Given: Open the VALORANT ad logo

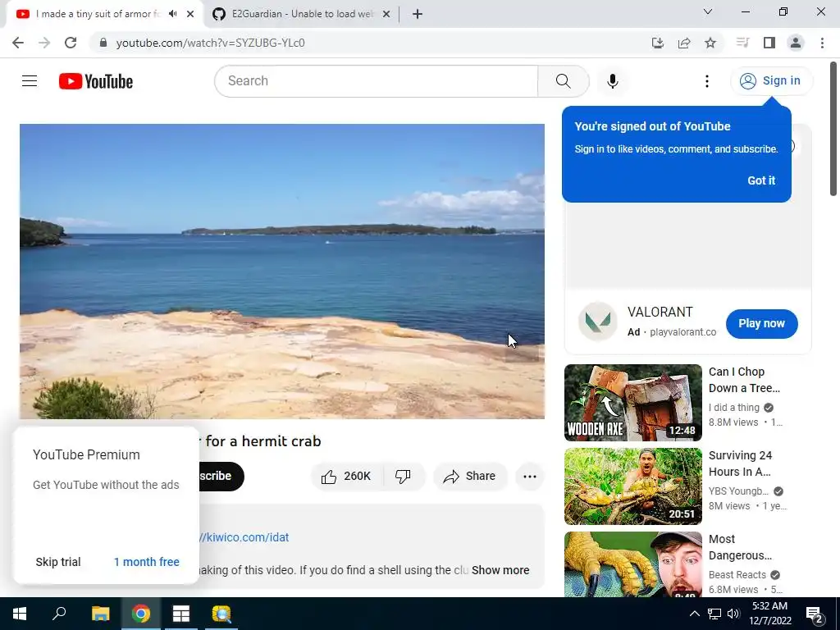Looking at the screenshot, I should tap(598, 322).
